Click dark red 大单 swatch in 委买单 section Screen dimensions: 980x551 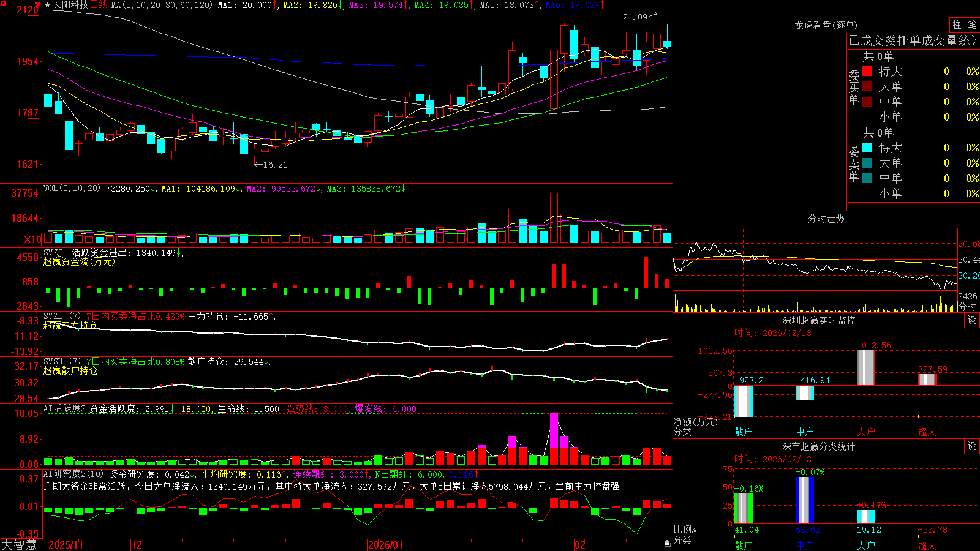(867, 86)
